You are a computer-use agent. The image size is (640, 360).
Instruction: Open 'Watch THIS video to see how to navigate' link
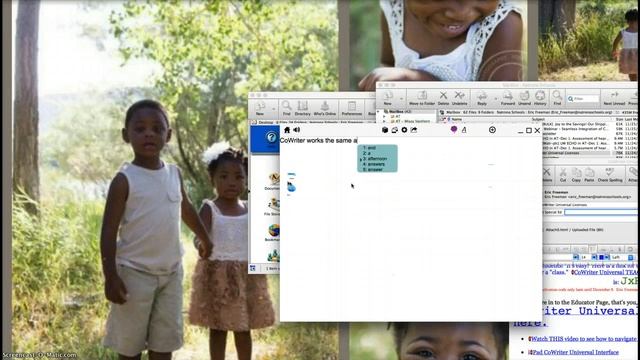tap(584, 339)
